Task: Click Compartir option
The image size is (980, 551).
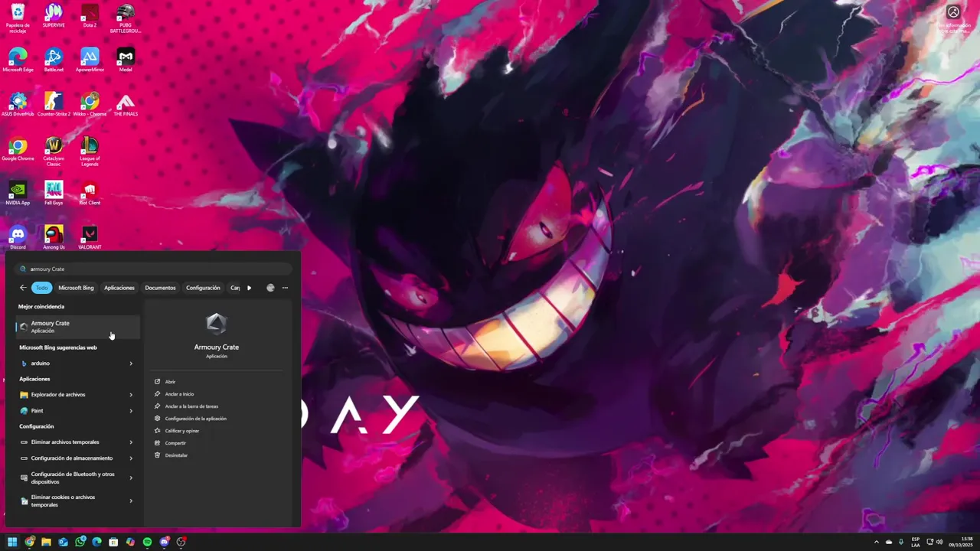Action: tap(175, 443)
